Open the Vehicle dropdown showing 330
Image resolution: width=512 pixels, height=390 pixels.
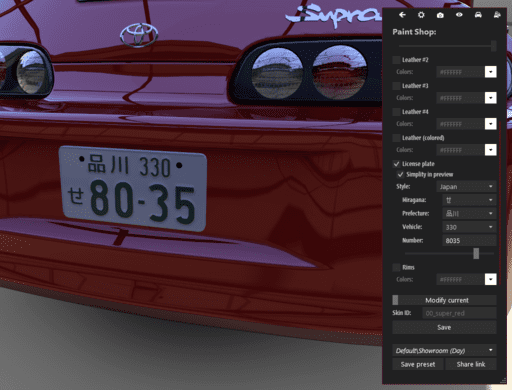[x=469, y=227]
